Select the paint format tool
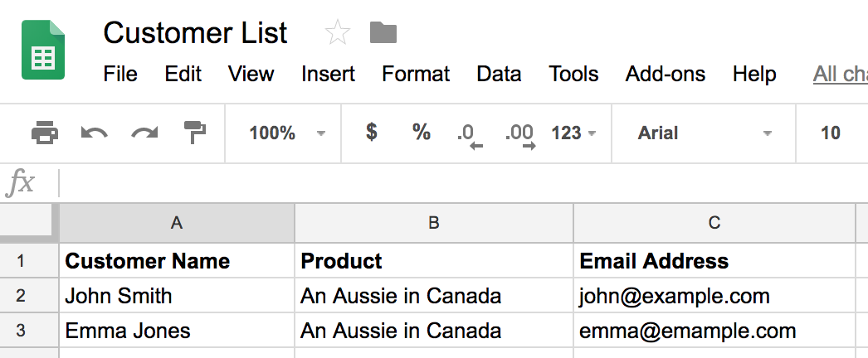Viewport: 868px width, 358px height. [x=195, y=133]
